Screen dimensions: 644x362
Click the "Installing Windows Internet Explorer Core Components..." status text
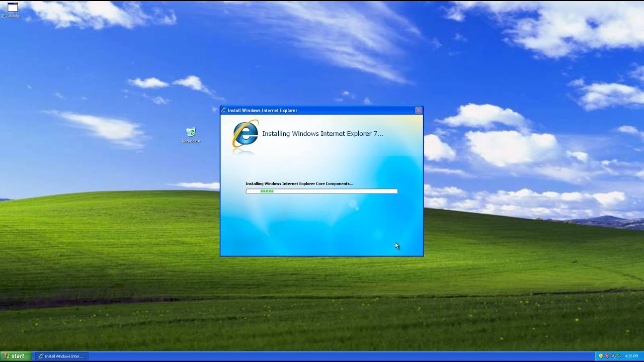coord(299,184)
